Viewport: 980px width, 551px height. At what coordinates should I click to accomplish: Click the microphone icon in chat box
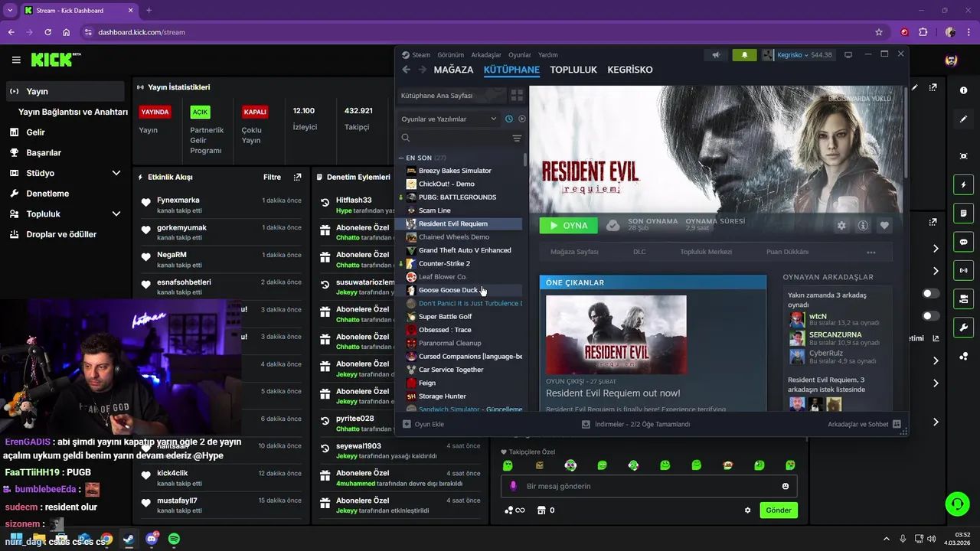513,486
